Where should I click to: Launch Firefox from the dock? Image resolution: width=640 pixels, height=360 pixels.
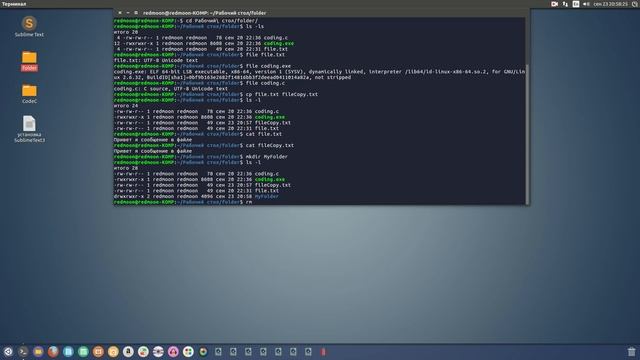tap(53, 351)
